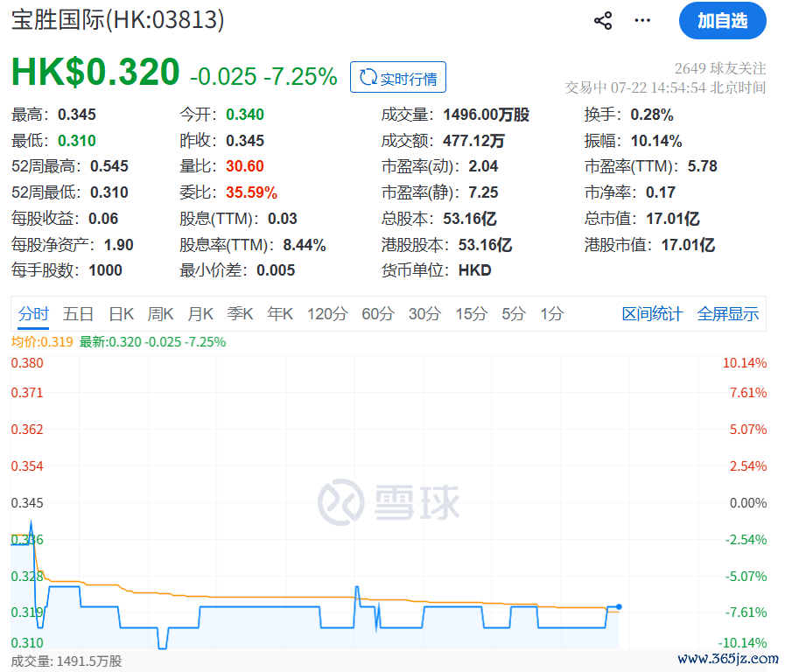
Task: Click the current price HK$0.320
Action: tap(95, 72)
